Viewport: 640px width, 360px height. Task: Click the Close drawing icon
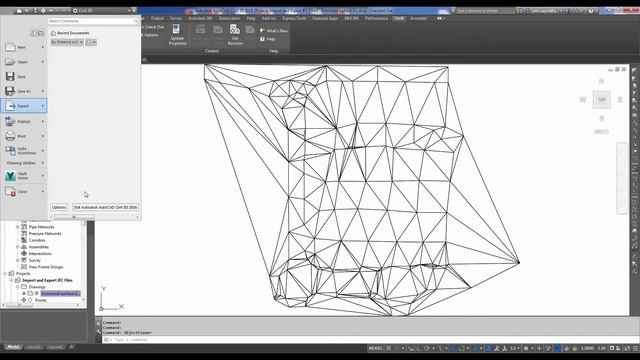[11, 191]
